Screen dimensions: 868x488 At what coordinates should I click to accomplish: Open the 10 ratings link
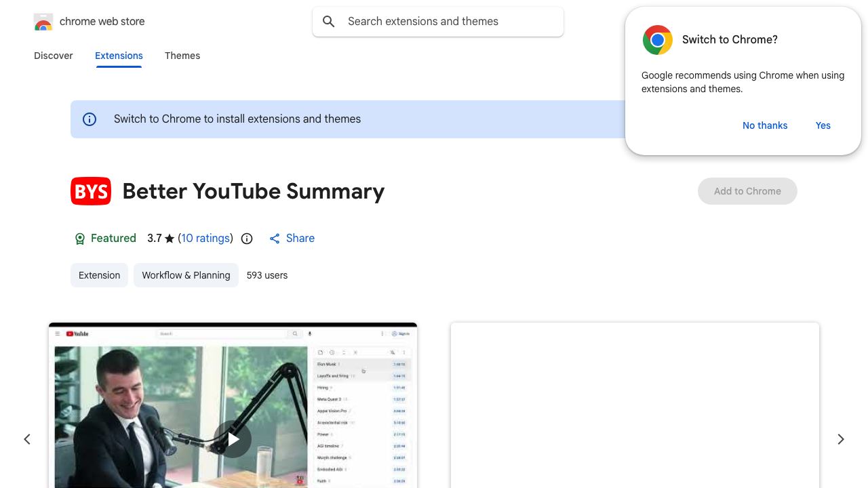[205, 239]
